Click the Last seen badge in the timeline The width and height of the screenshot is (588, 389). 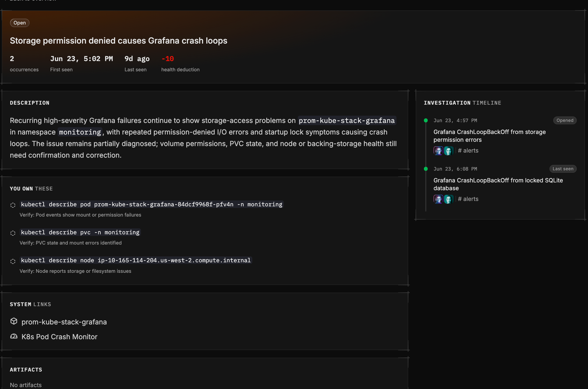coord(563,169)
